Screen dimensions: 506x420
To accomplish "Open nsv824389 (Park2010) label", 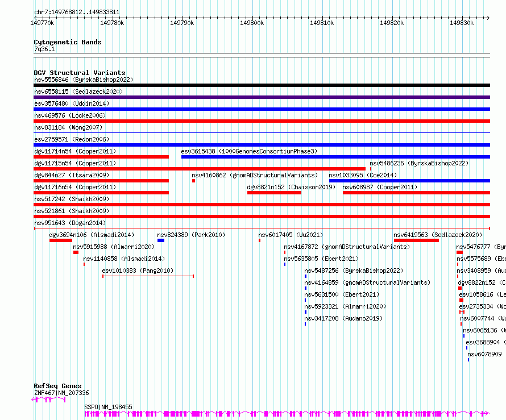I will (x=191, y=235).
